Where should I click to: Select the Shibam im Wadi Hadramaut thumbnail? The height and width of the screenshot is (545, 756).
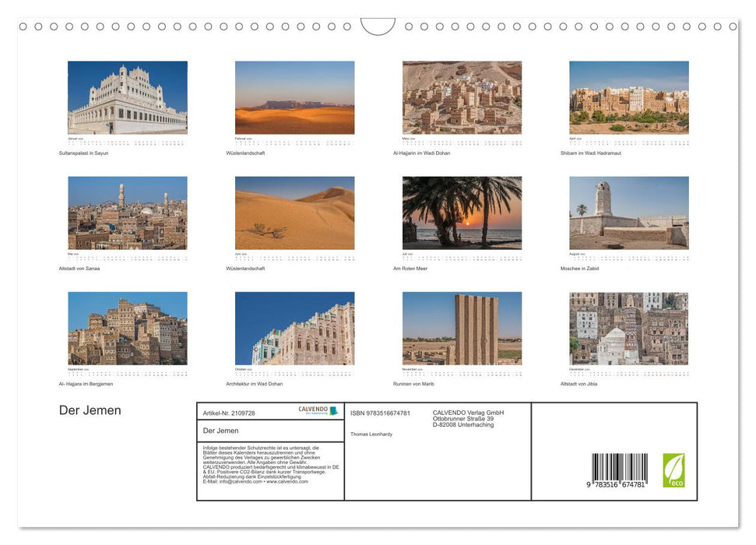point(628,97)
